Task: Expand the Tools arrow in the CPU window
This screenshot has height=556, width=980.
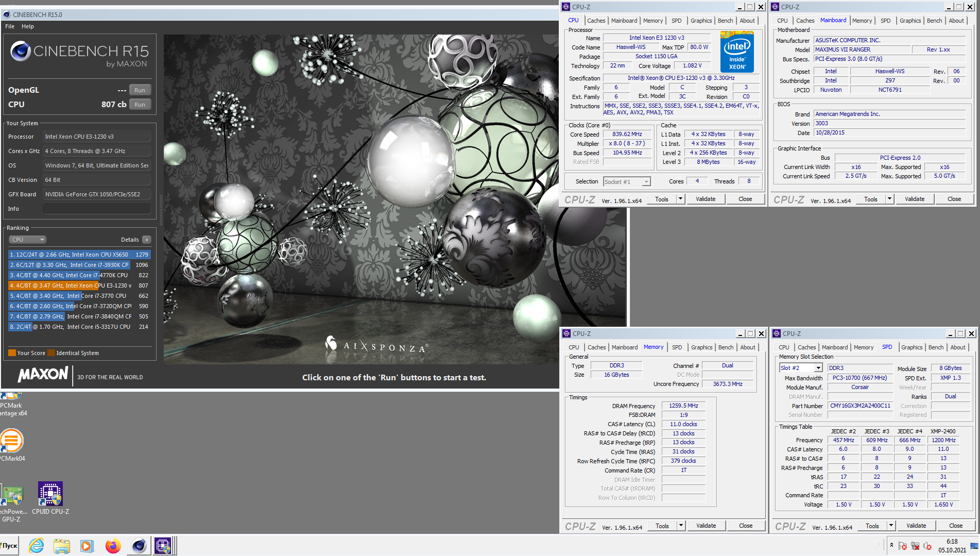Action: (681, 199)
